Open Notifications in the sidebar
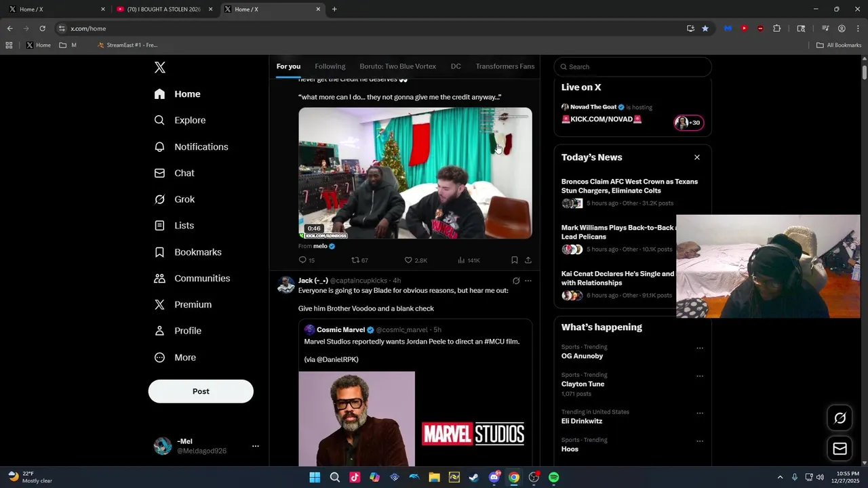The width and height of the screenshot is (868, 488). pyautogui.click(x=191, y=146)
